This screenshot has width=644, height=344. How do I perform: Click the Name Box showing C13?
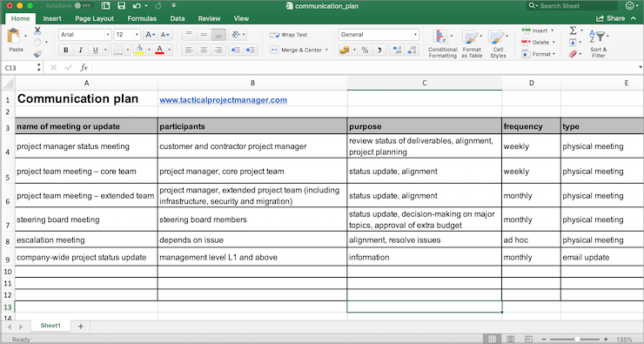coord(22,67)
